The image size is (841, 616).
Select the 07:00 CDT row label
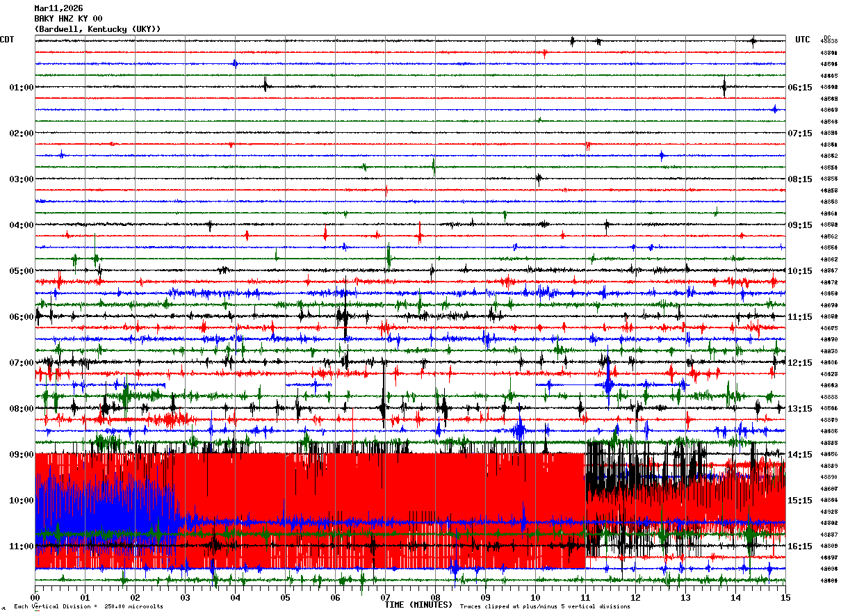(22, 363)
